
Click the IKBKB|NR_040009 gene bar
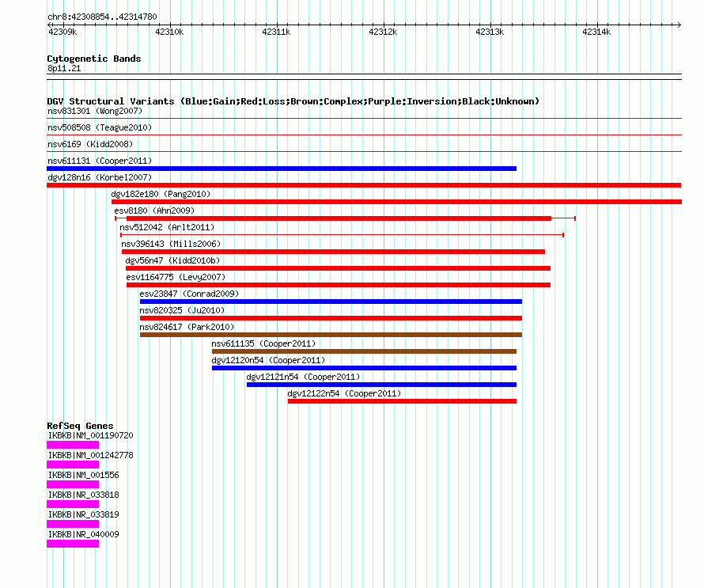click(x=73, y=544)
